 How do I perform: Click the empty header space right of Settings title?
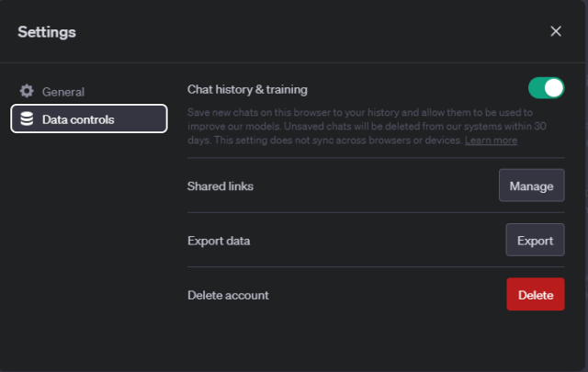[303, 32]
